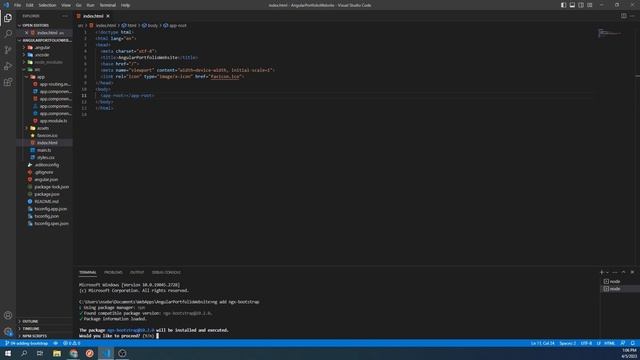This screenshot has width=640, height=360.
Task: Split the editor to the right
Action: (624, 16)
